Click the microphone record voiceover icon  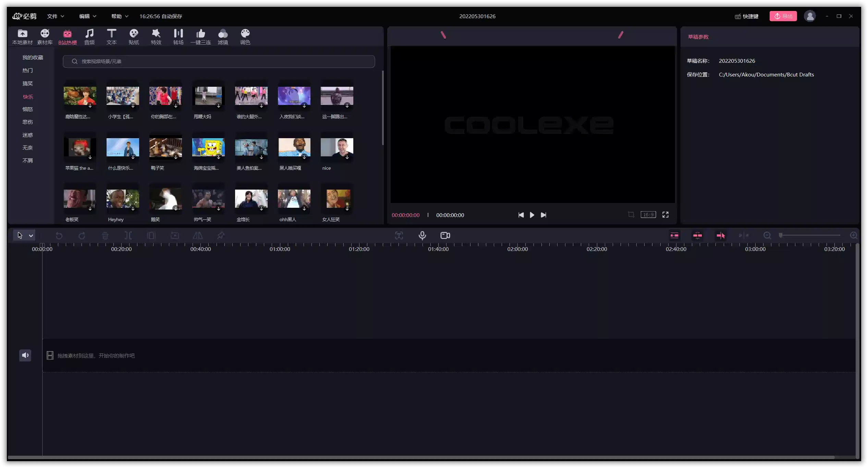pyautogui.click(x=422, y=236)
